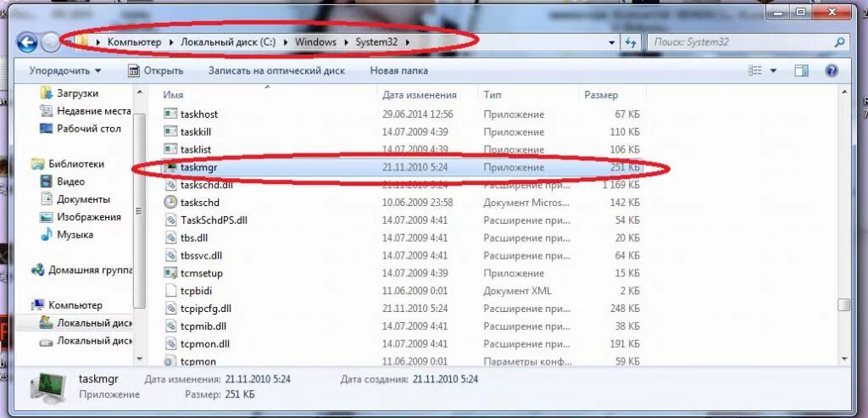Click the Домашняя группа icon
The width and height of the screenshot is (868, 418).
pos(37,270)
